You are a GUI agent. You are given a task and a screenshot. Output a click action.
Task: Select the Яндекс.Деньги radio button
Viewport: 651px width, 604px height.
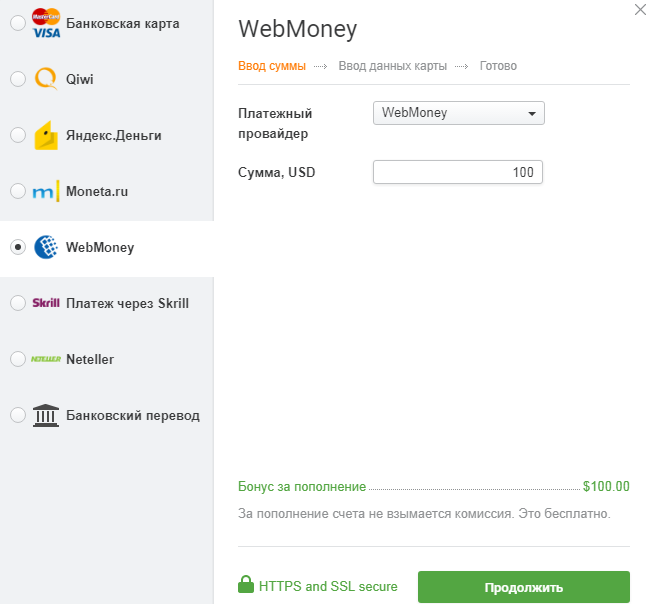18,135
